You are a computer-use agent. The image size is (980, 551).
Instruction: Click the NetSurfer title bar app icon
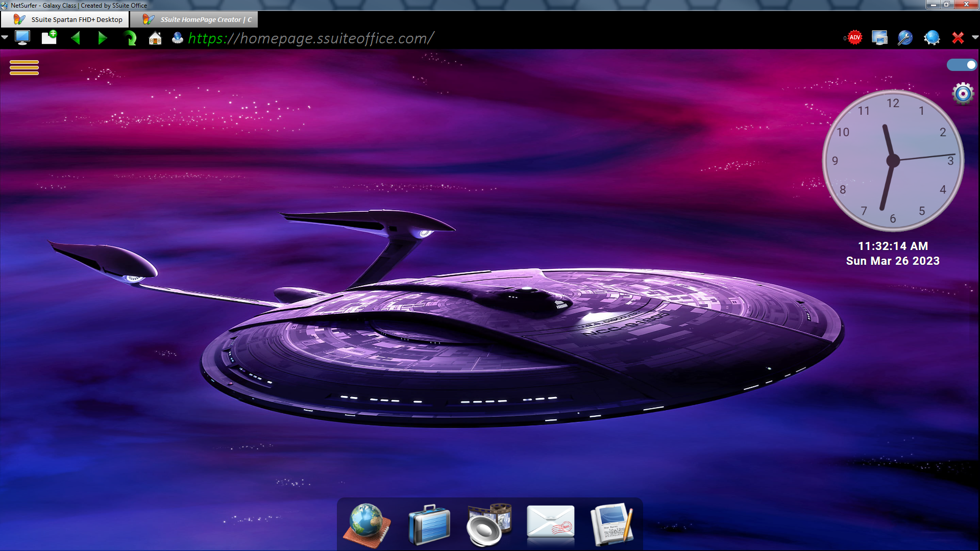pyautogui.click(x=5, y=5)
